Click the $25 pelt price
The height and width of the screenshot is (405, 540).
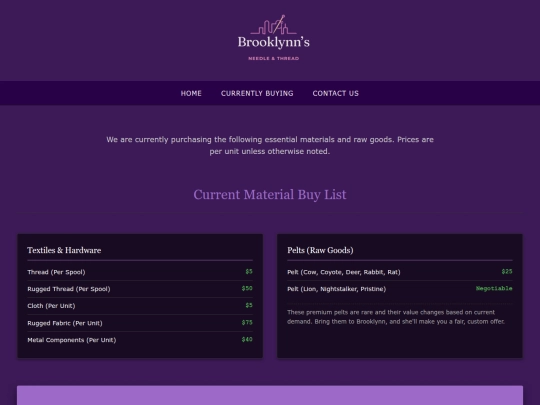pyautogui.click(x=507, y=272)
